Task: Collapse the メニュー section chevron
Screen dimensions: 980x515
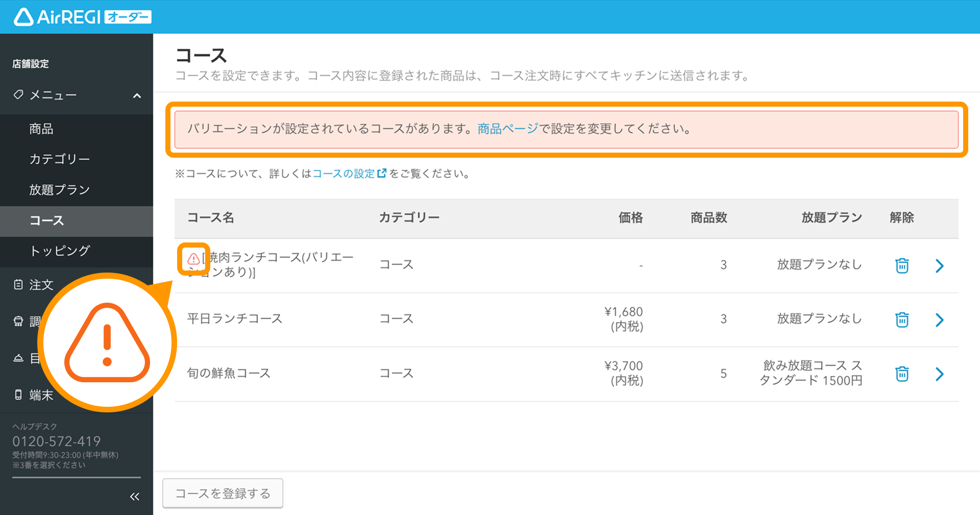Action: pos(137,95)
